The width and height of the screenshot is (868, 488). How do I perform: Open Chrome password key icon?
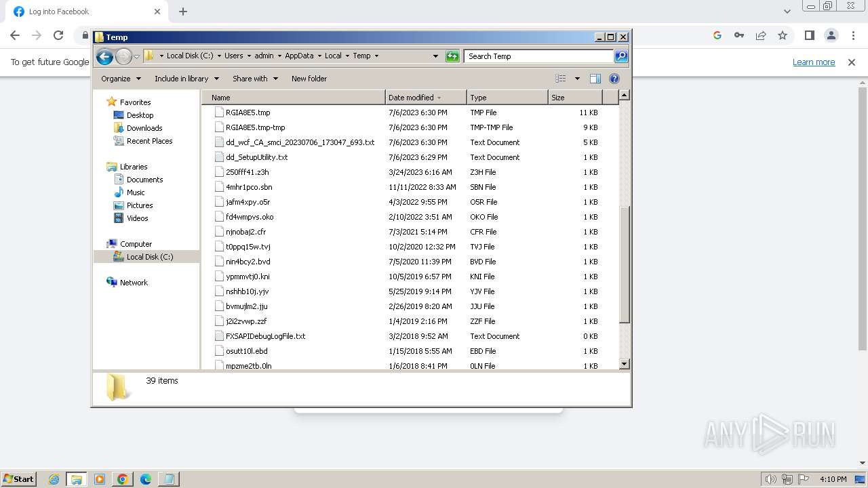(x=739, y=35)
